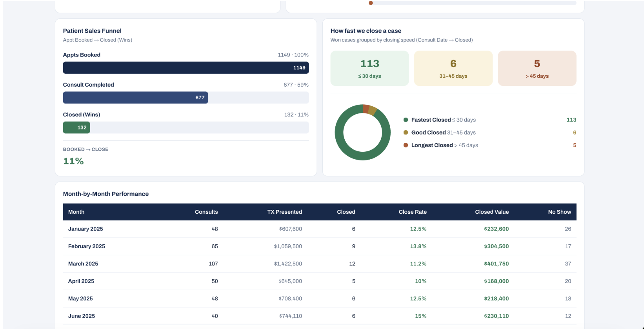The height and width of the screenshot is (331, 644).
Task: Select the 6 cases 31–45 days card
Action: (453, 68)
